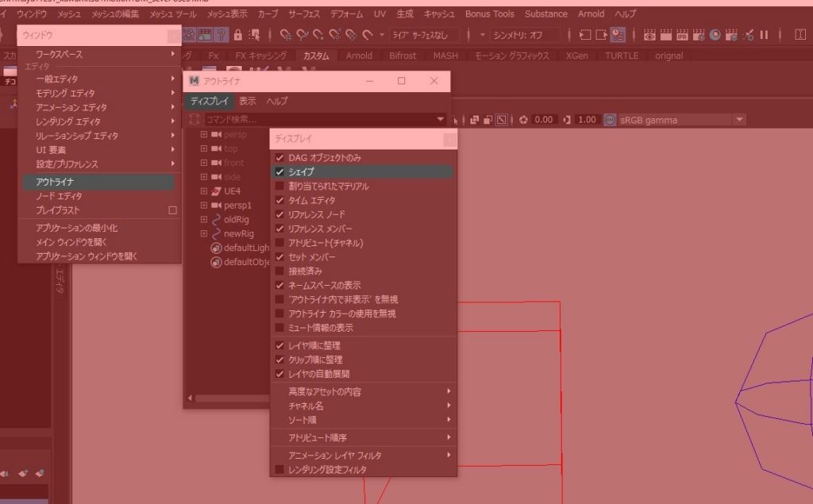Click the render current frame clapperboard icon
The image size is (813, 504).
[x=666, y=35]
